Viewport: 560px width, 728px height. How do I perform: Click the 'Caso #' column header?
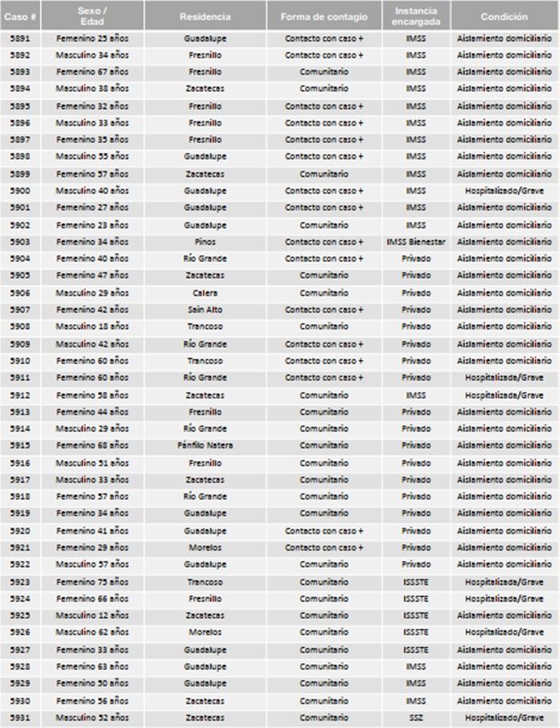click(x=20, y=16)
